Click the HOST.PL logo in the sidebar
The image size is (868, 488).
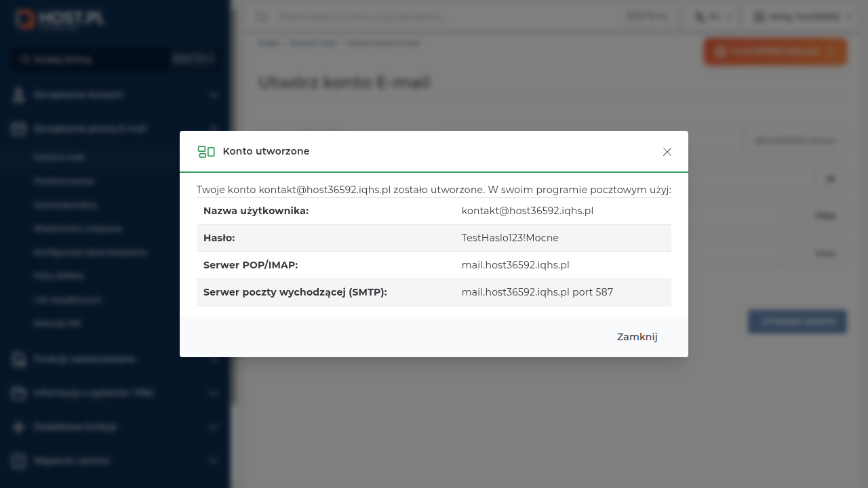point(60,19)
